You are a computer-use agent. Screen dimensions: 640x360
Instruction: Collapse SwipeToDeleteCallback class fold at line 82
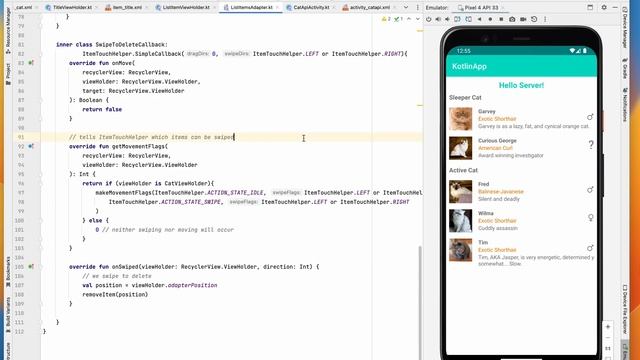coord(40,53)
